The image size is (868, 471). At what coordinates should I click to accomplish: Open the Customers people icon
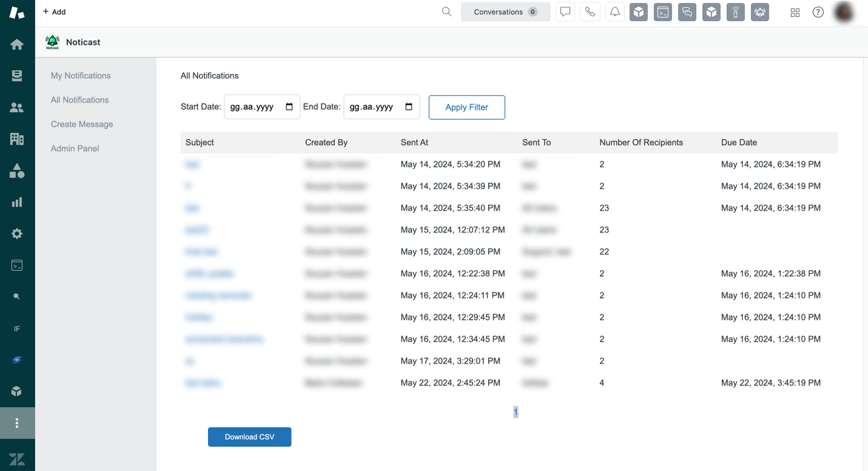click(x=17, y=107)
